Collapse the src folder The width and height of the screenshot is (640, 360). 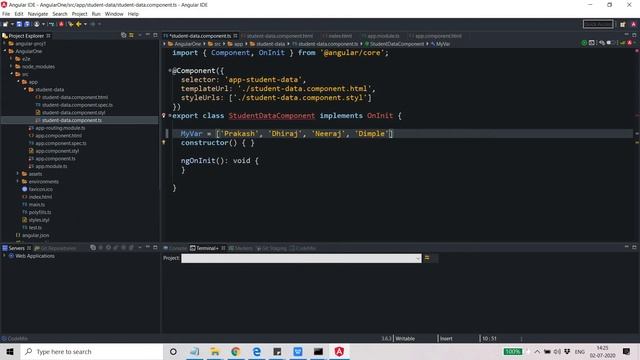[11, 74]
